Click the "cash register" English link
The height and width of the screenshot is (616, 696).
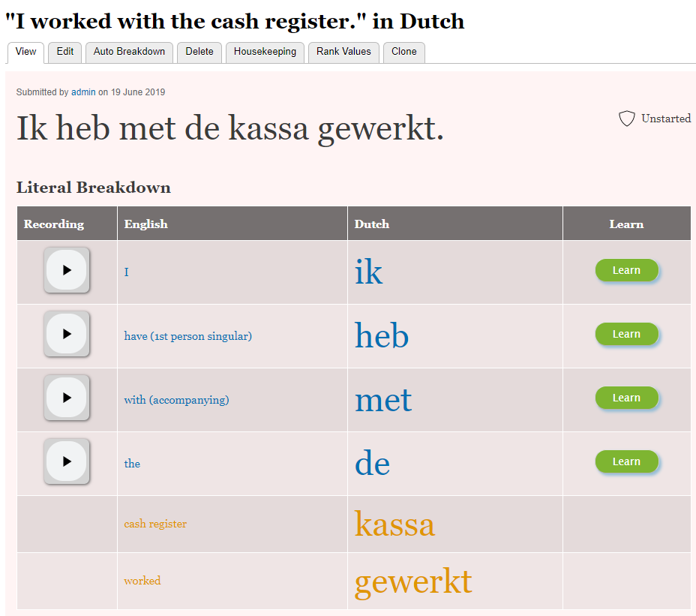[155, 524]
